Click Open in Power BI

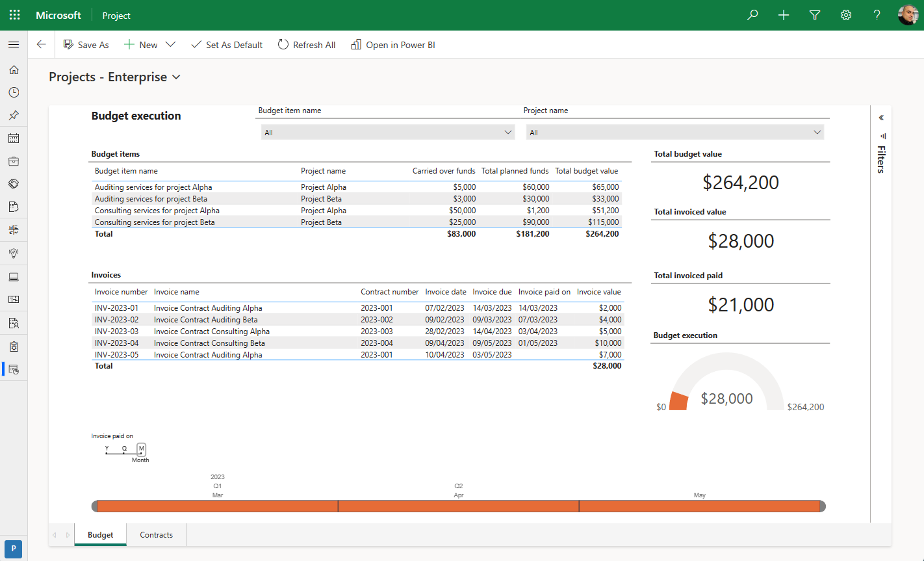[393, 45]
